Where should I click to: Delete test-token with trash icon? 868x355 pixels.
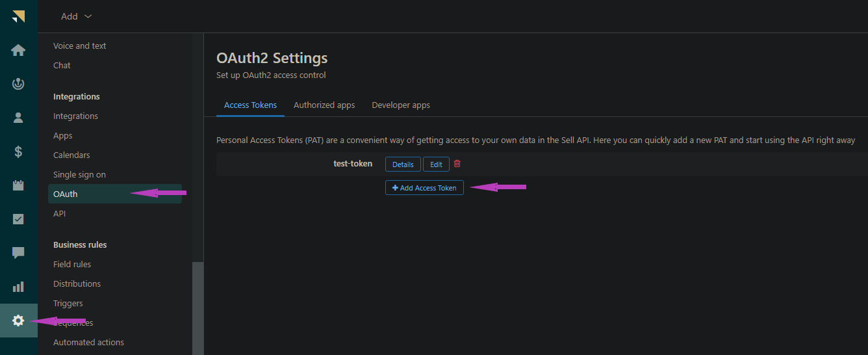point(457,164)
